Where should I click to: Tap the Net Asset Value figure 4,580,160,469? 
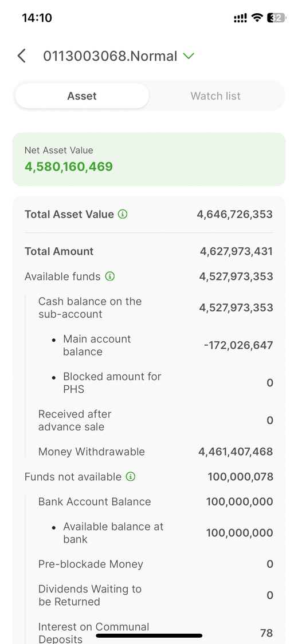(x=69, y=167)
